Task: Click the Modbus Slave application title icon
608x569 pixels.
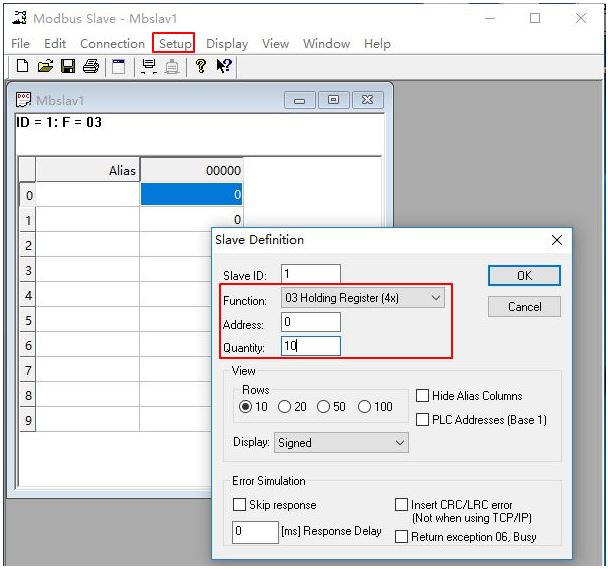Action: (19, 18)
